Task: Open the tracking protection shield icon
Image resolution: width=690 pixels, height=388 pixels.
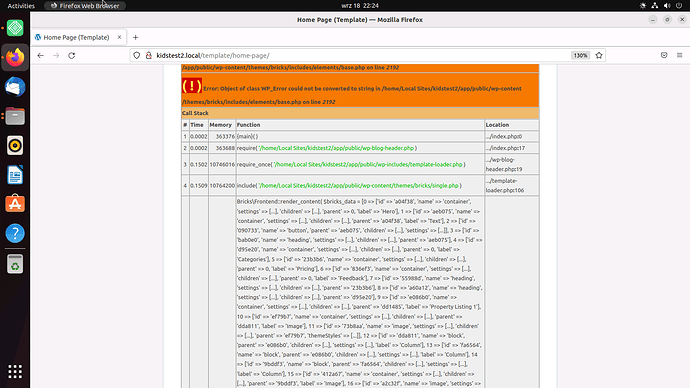Action: [137, 55]
